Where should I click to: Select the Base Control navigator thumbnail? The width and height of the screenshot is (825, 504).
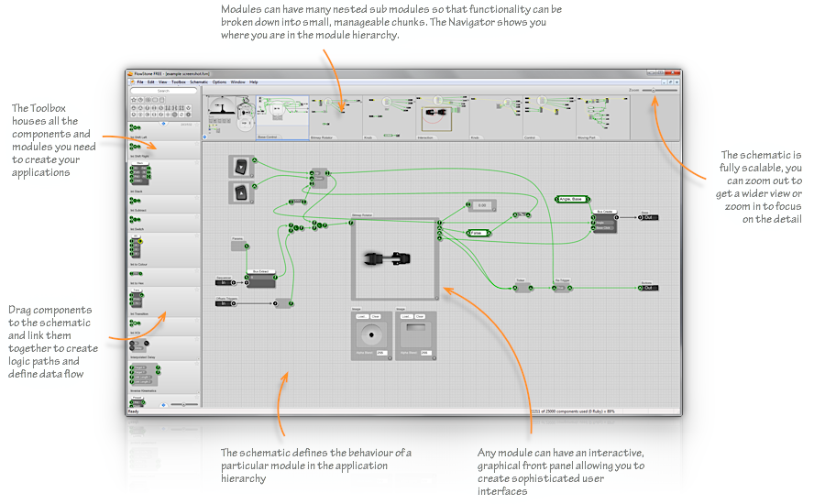click(282, 117)
